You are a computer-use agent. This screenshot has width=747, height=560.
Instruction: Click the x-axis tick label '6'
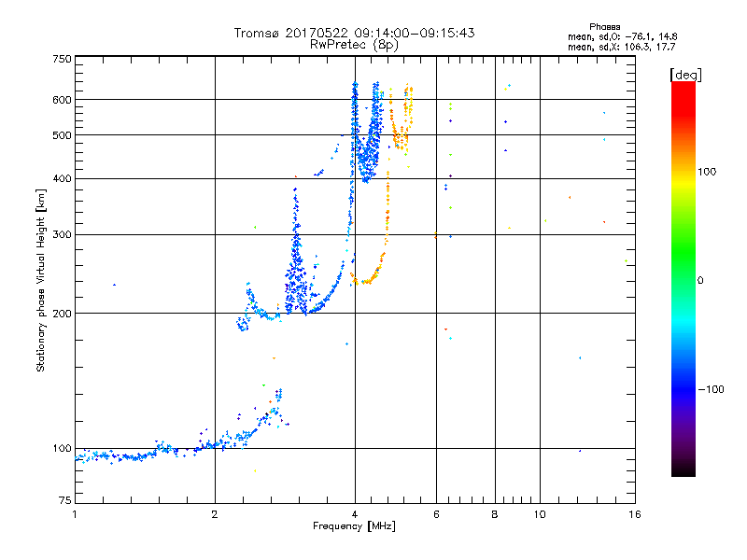[x=436, y=514]
